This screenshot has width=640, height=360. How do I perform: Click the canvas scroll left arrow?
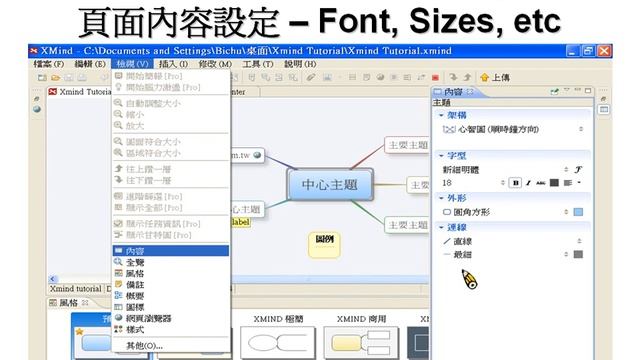[x=52, y=279]
